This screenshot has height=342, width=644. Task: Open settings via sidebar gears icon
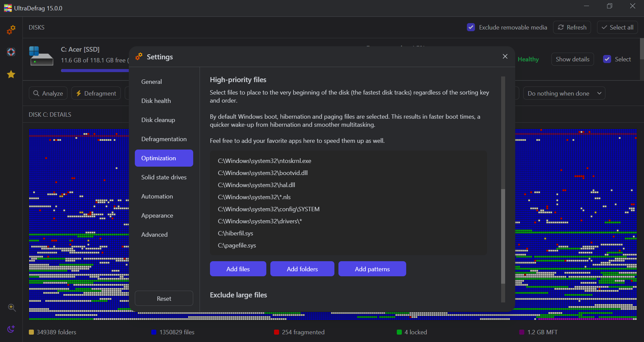[x=11, y=30]
